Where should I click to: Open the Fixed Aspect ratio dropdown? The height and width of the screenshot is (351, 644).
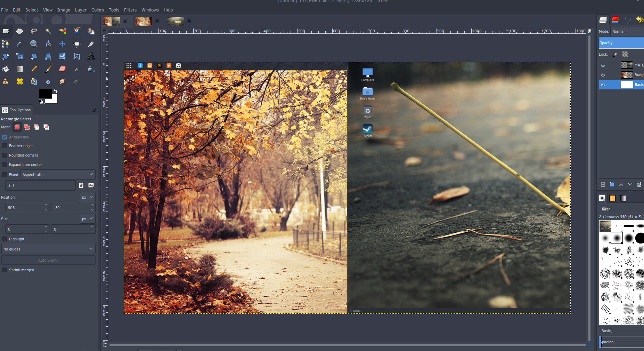coord(58,175)
